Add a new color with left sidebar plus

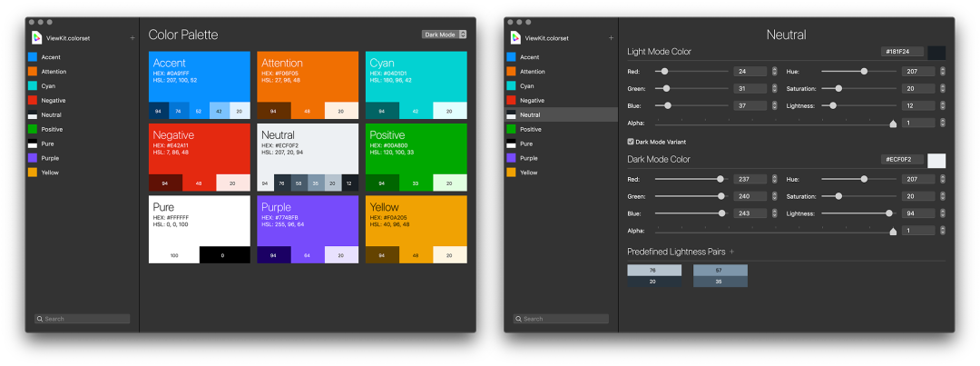[x=132, y=38]
